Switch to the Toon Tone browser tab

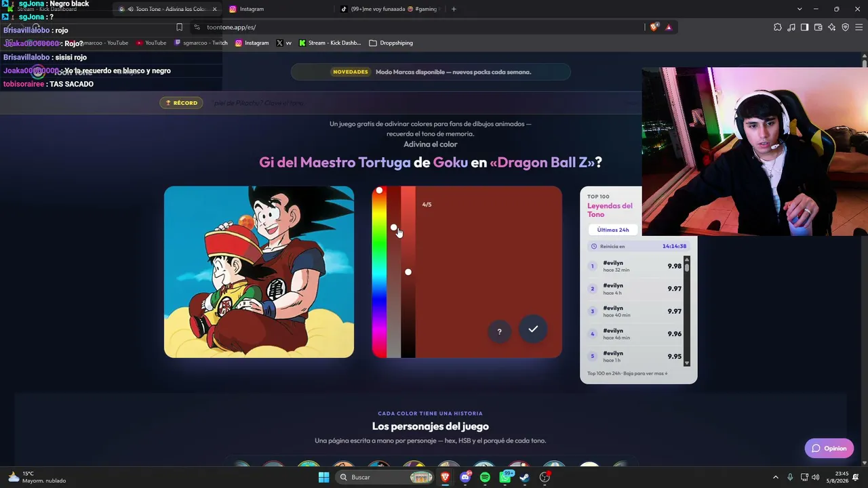tap(167, 9)
